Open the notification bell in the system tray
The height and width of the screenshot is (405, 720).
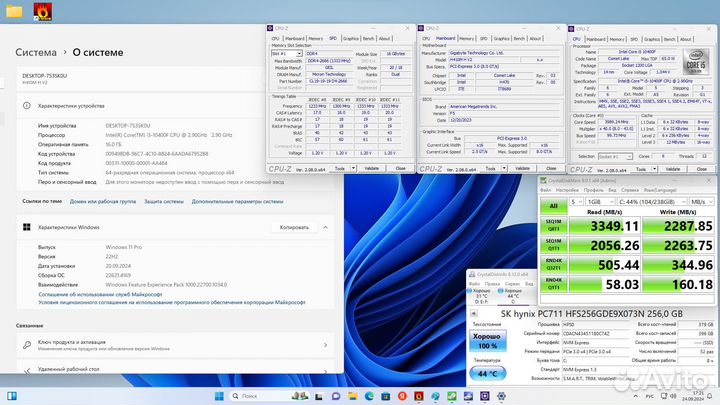point(710,396)
